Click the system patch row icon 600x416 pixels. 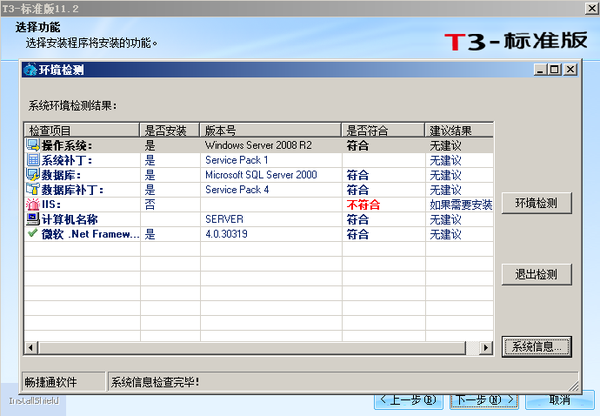(33, 160)
